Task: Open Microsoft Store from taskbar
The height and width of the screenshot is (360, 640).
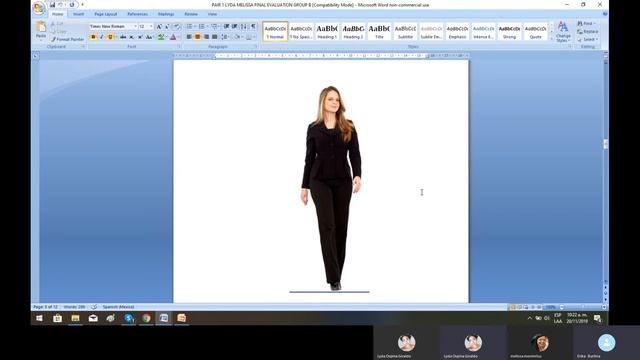Action: click(x=58, y=318)
